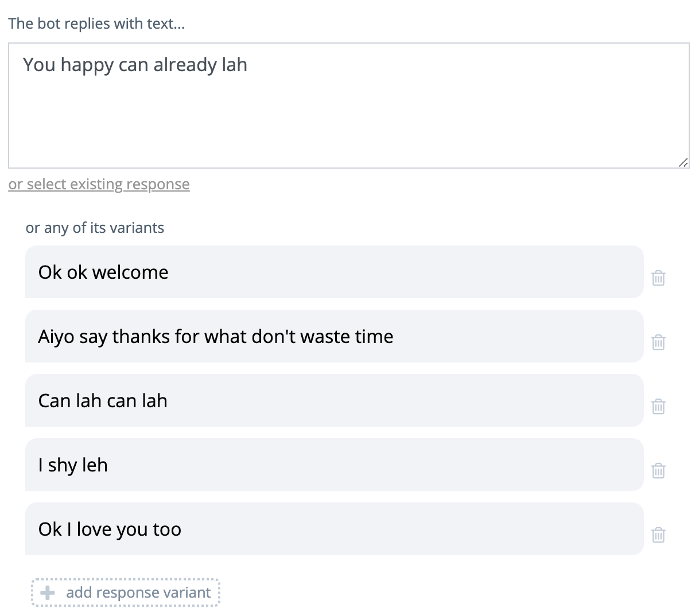Click the plus icon for adding variant
699x616 pixels.
(x=48, y=592)
